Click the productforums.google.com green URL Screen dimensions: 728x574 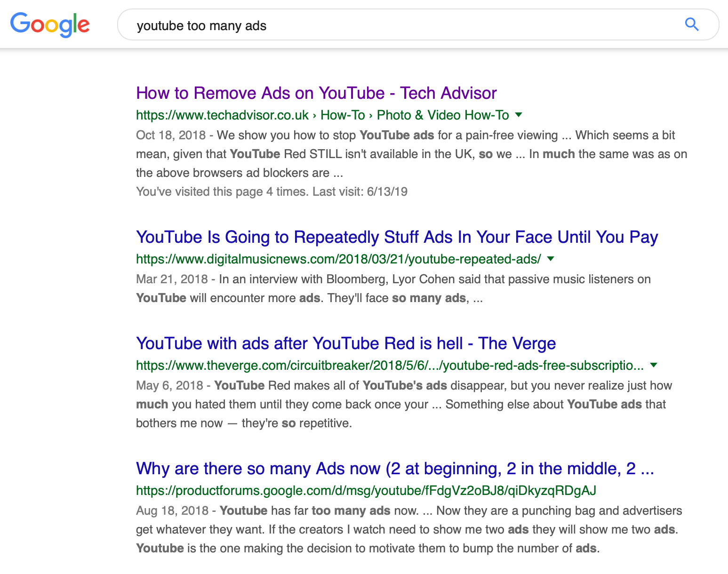366,491
